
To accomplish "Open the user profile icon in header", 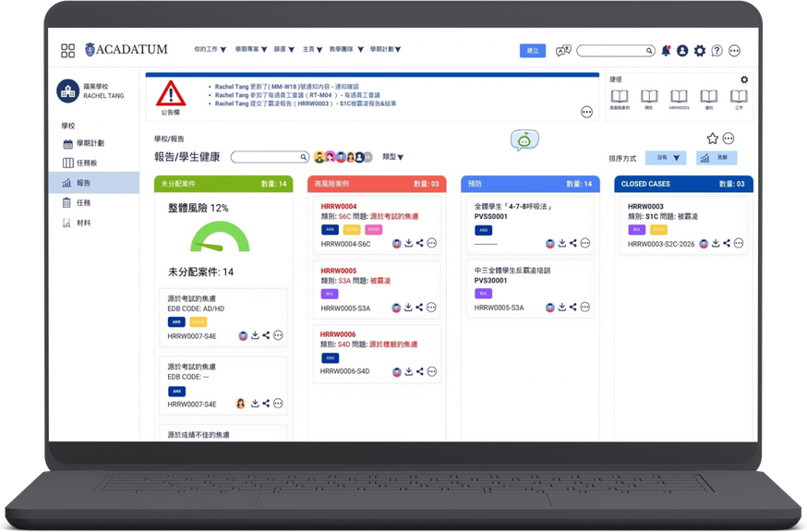I will [x=682, y=51].
